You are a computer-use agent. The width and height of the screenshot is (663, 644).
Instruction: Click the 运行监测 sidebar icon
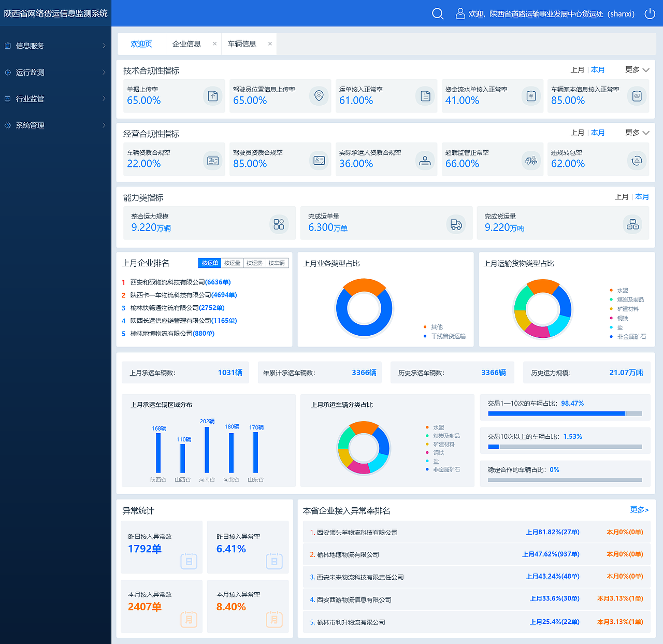pos(8,73)
